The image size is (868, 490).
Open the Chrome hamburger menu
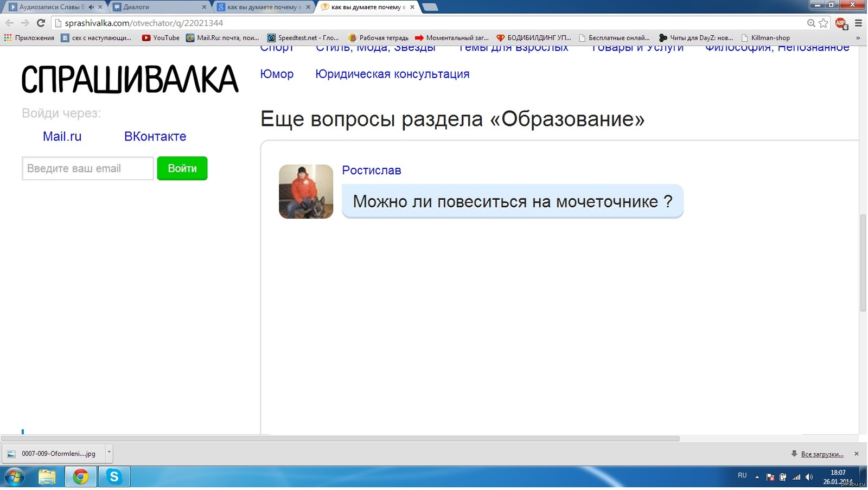click(858, 23)
